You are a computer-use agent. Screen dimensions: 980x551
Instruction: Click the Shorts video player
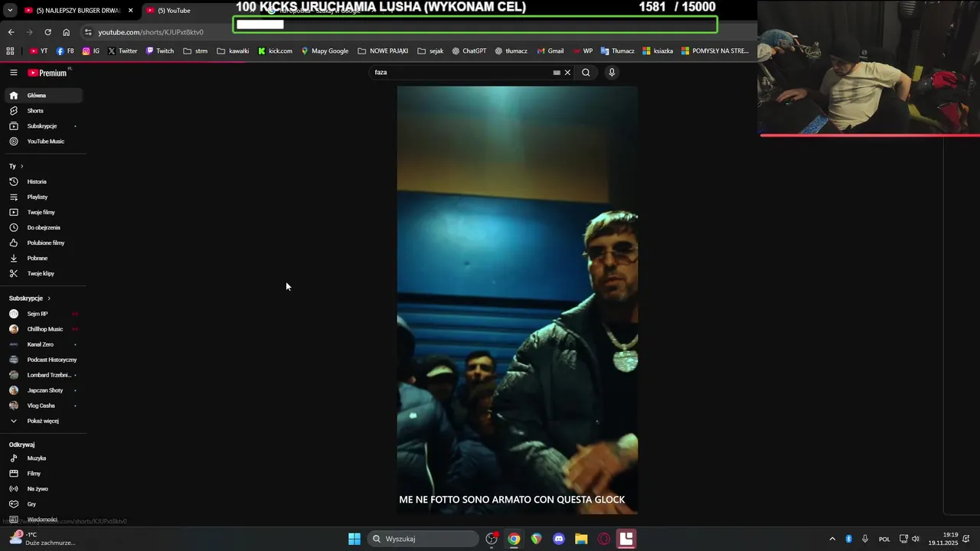point(517,299)
